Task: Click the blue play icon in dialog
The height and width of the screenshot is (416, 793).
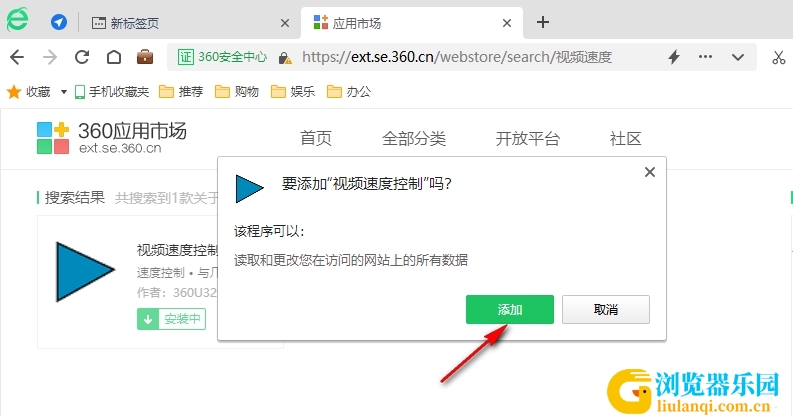Action: (249, 189)
